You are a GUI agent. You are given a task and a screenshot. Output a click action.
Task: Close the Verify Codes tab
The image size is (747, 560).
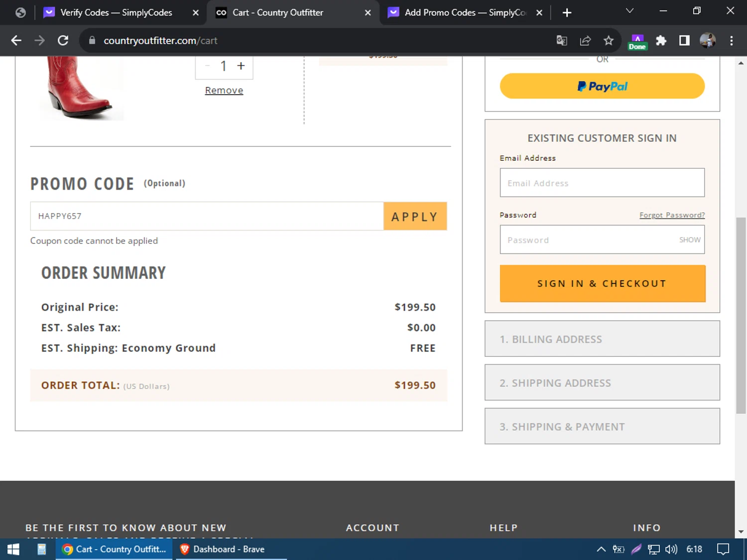(x=196, y=12)
